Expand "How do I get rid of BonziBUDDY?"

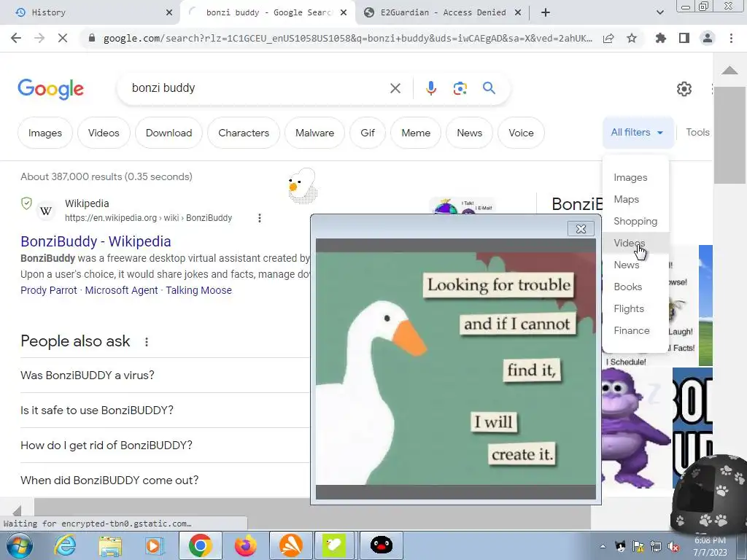165,446
